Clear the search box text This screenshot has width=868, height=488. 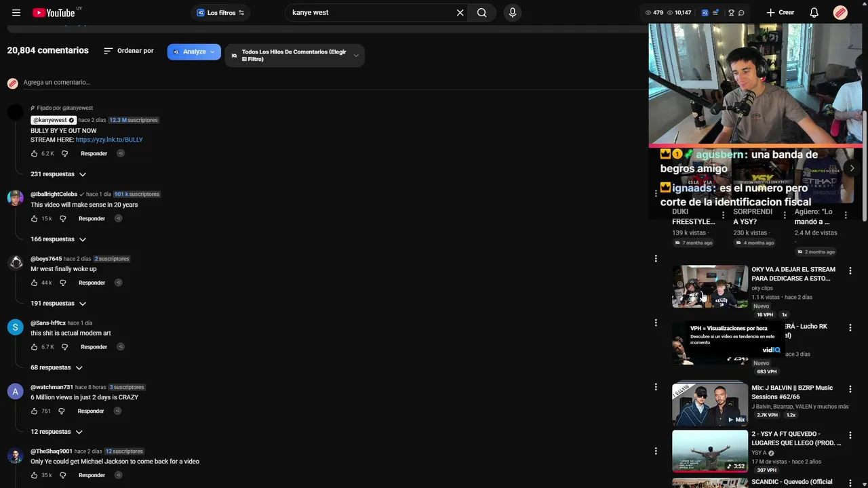460,12
